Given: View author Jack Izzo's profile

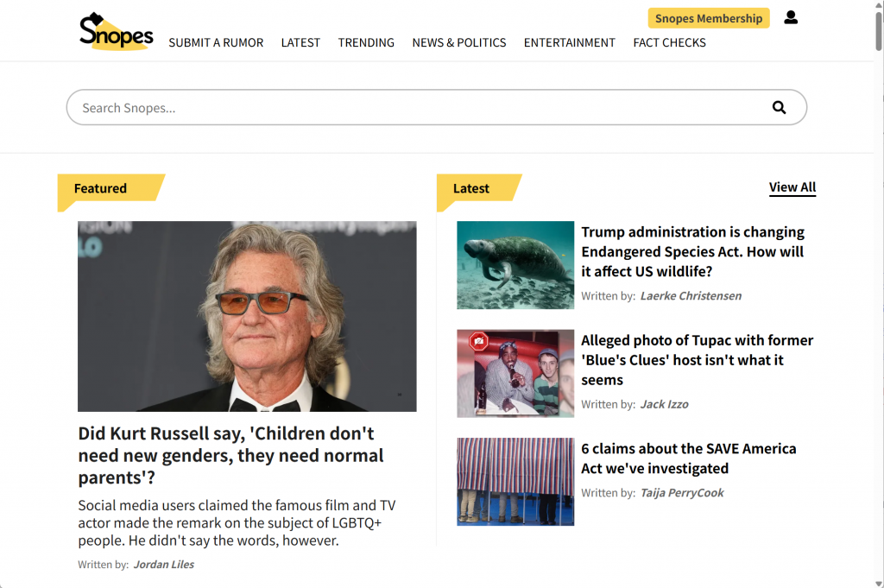Looking at the screenshot, I should click(664, 404).
